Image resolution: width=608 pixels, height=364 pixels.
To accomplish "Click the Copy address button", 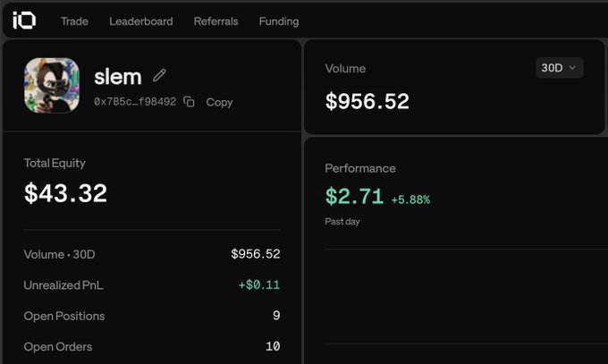I will (219, 103).
